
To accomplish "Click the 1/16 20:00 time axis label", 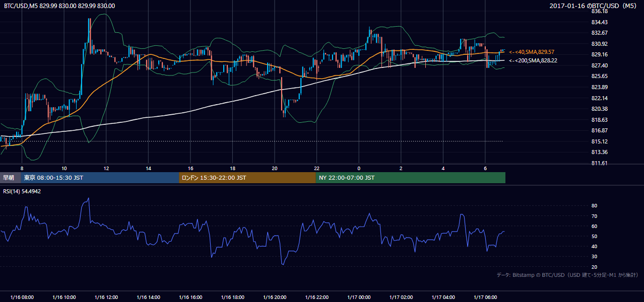I will (275, 297).
